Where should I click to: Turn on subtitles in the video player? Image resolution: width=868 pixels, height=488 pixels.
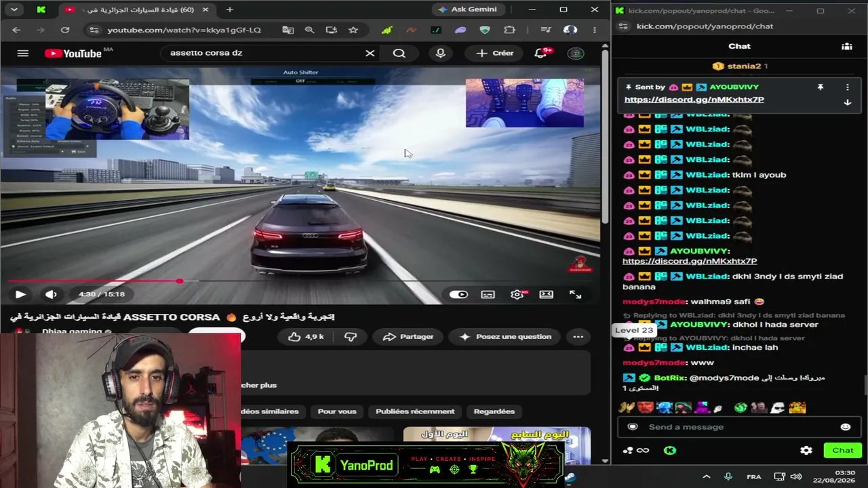click(488, 294)
